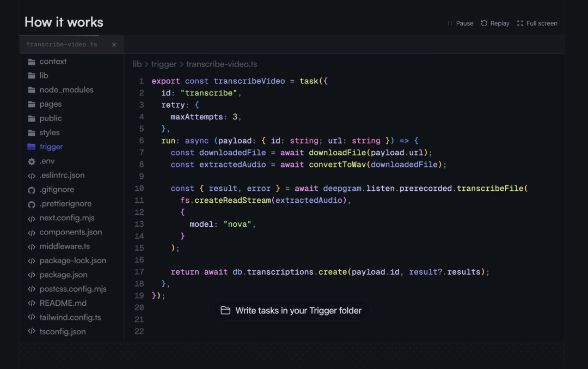The width and height of the screenshot is (588, 369).
Task: Click the gear icon beside .env
Action: point(32,161)
